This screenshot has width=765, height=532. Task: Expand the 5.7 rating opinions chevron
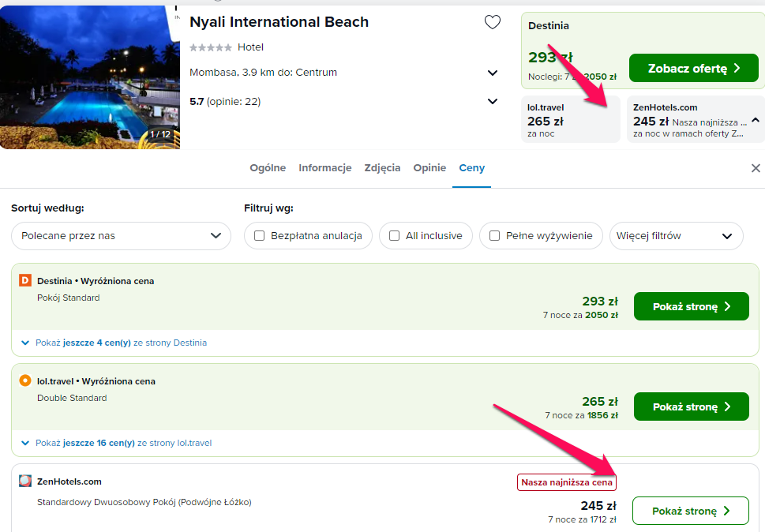click(493, 101)
